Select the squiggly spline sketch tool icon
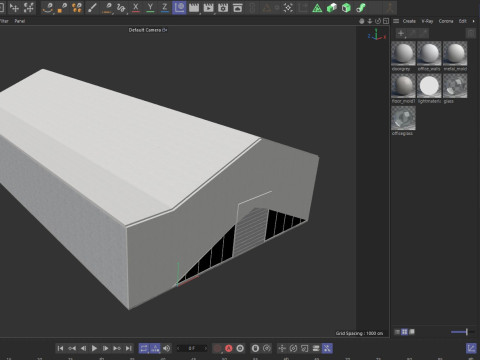 (x=121, y=8)
